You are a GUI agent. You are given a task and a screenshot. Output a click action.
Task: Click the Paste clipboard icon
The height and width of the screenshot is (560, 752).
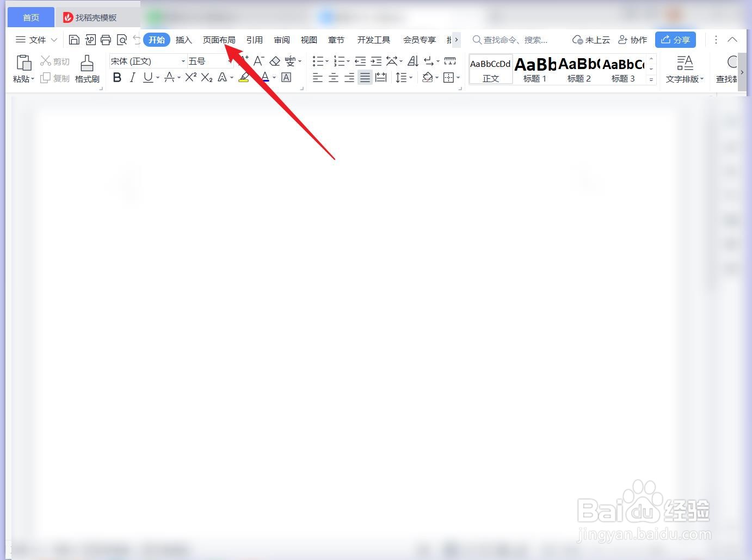[x=23, y=63]
